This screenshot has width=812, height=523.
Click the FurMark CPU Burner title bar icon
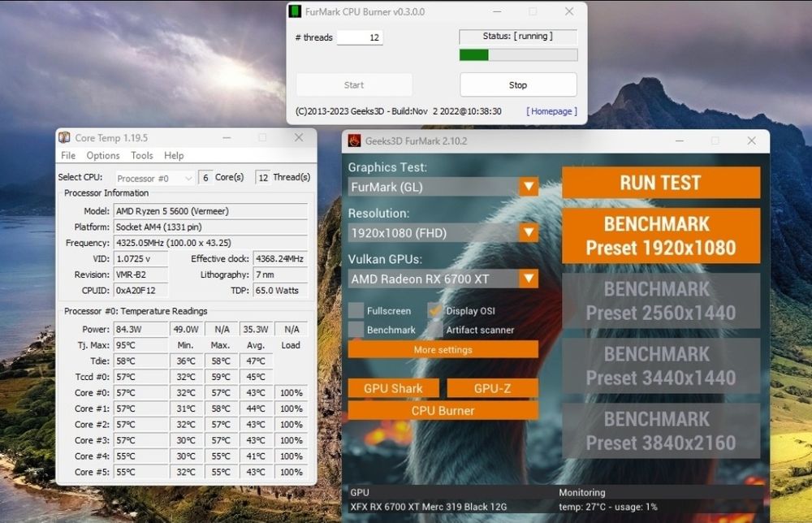click(296, 11)
